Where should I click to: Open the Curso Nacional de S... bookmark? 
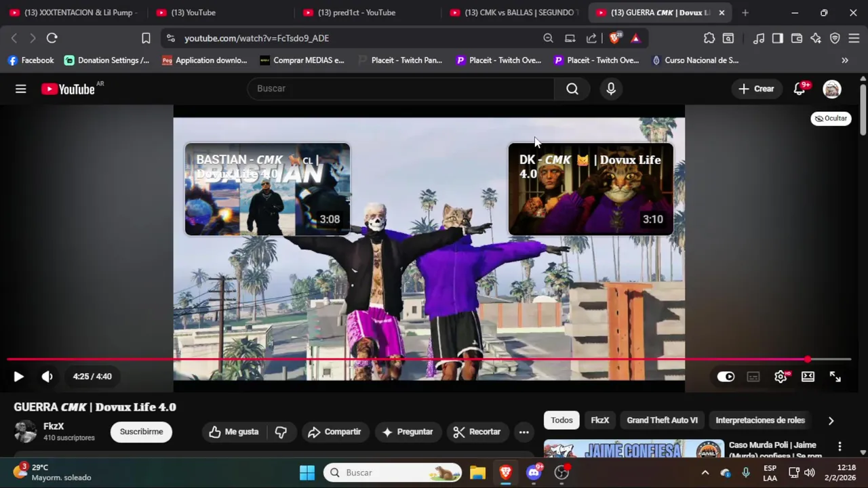point(695,60)
